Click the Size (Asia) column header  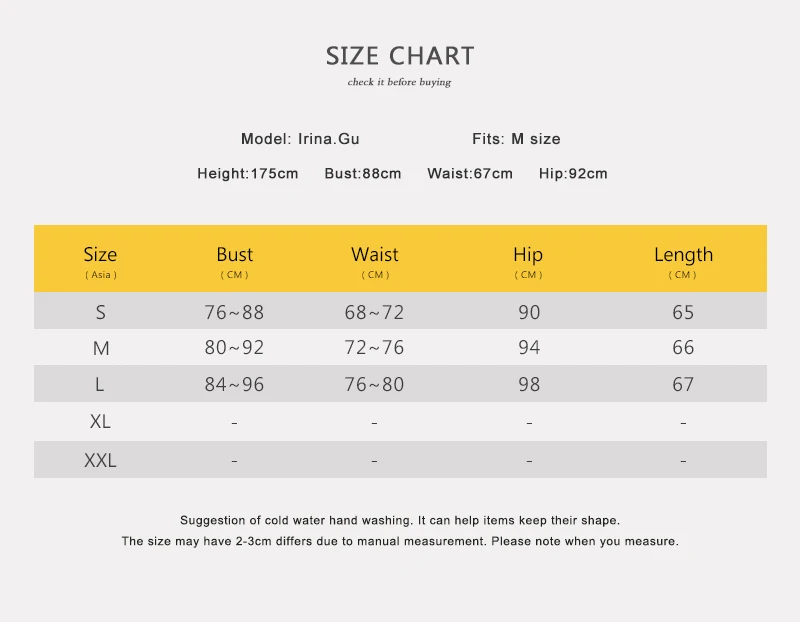pyautogui.click(x=101, y=262)
